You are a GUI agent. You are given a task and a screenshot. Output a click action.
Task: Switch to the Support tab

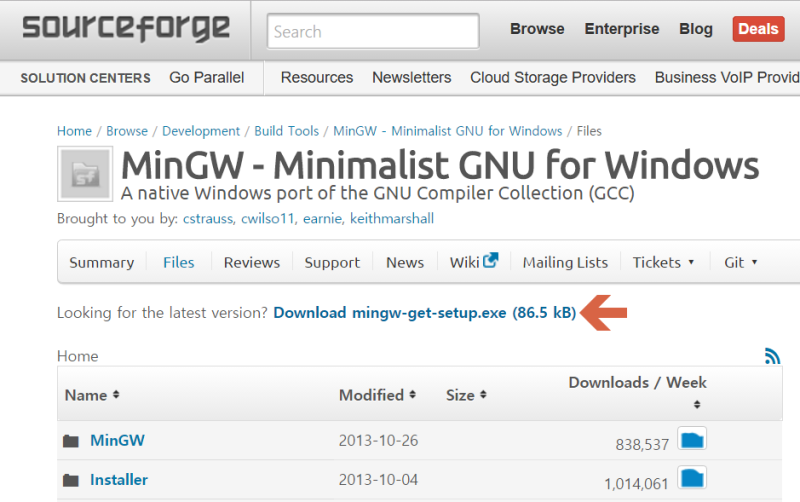pyautogui.click(x=332, y=263)
